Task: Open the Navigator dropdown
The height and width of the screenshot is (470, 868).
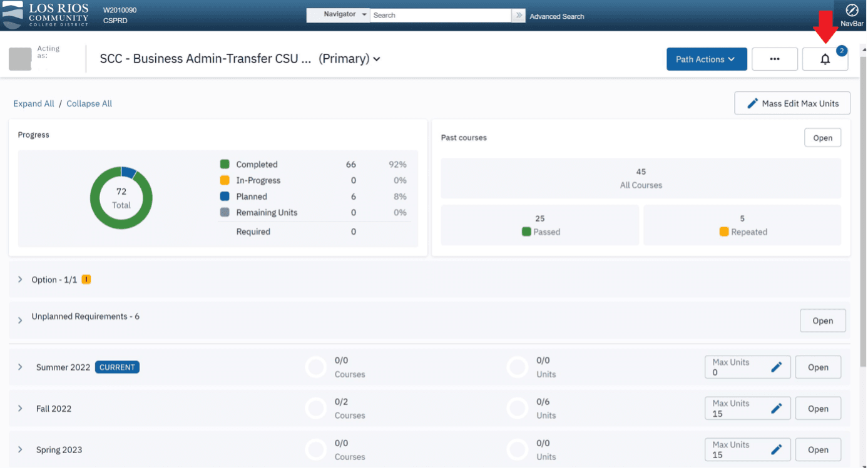Action: point(338,15)
